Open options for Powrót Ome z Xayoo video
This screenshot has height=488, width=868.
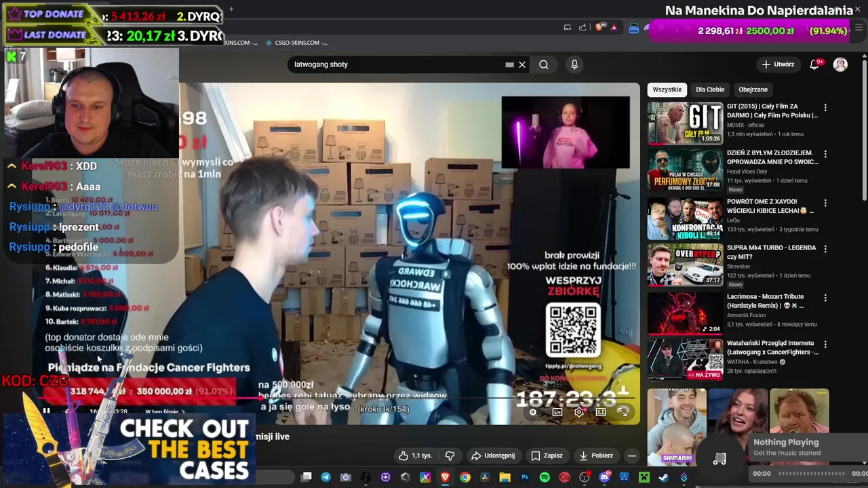(x=825, y=203)
